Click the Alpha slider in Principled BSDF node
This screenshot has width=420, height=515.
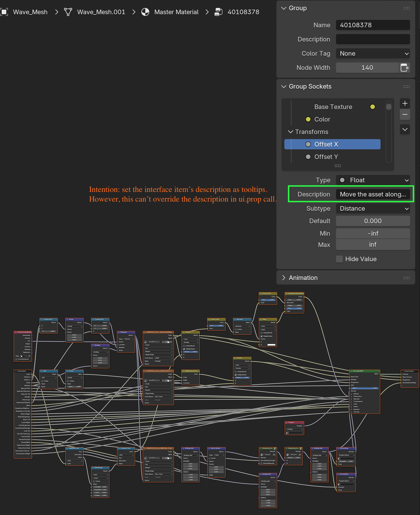pos(364,388)
